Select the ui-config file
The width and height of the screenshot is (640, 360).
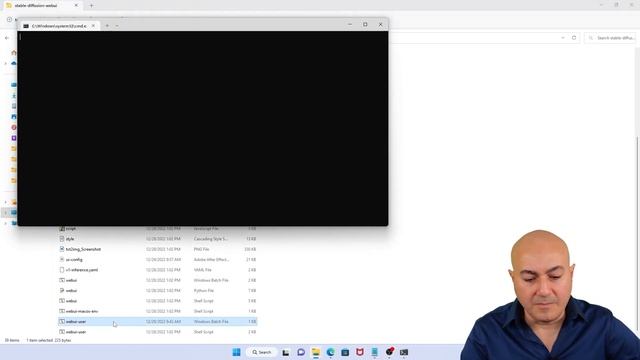tap(158, 260)
